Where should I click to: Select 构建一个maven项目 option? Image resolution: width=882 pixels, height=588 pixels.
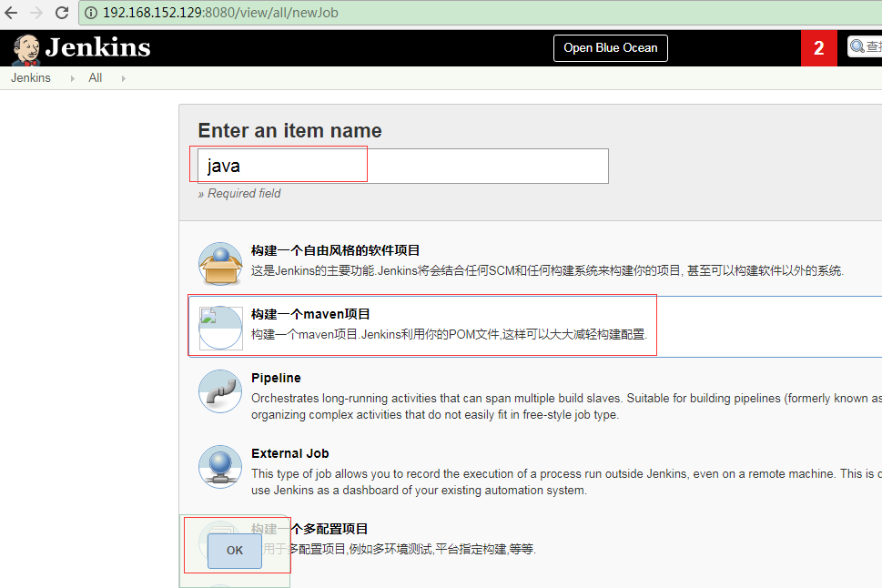(310, 314)
